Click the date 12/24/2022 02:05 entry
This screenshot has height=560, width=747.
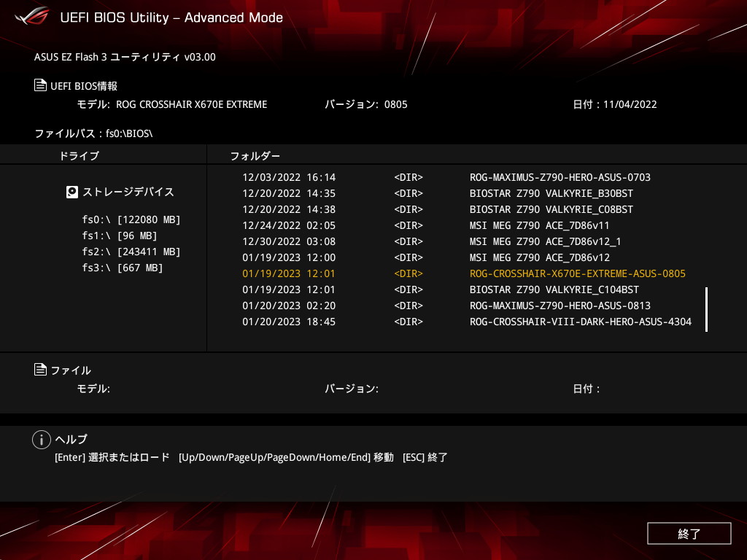click(289, 225)
